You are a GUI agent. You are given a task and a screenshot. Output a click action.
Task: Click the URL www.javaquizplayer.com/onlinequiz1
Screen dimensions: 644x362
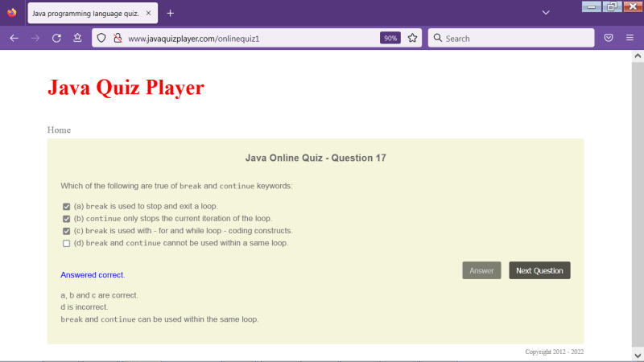[193, 39]
